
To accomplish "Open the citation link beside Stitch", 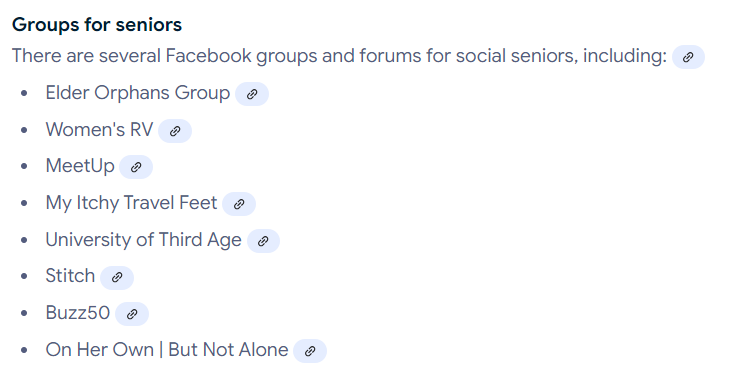I will pyautogui.click(x=117, y=277).
